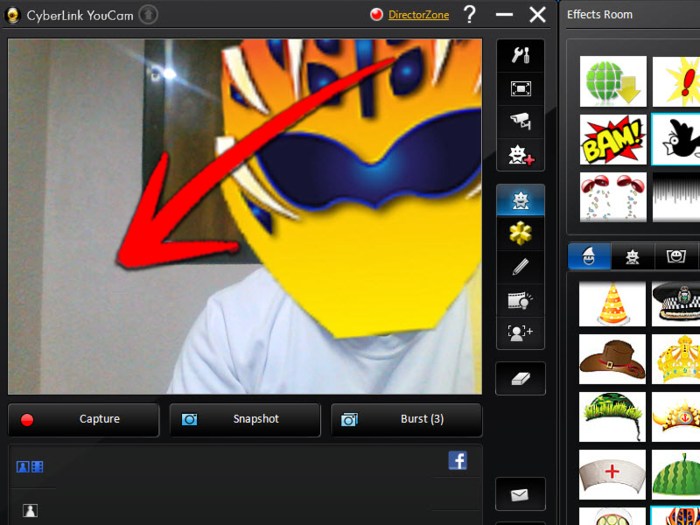700x525 pixels.
Task: Toggle the highlighted avatar effects button
Action: click(520, 200)
